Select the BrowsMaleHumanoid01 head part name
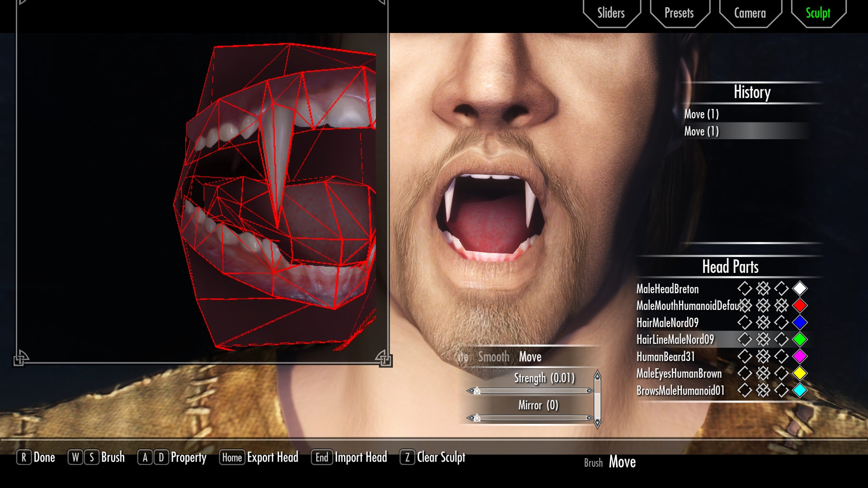Image resolution: width=868 pixels, height=488 pixels. 680,390
